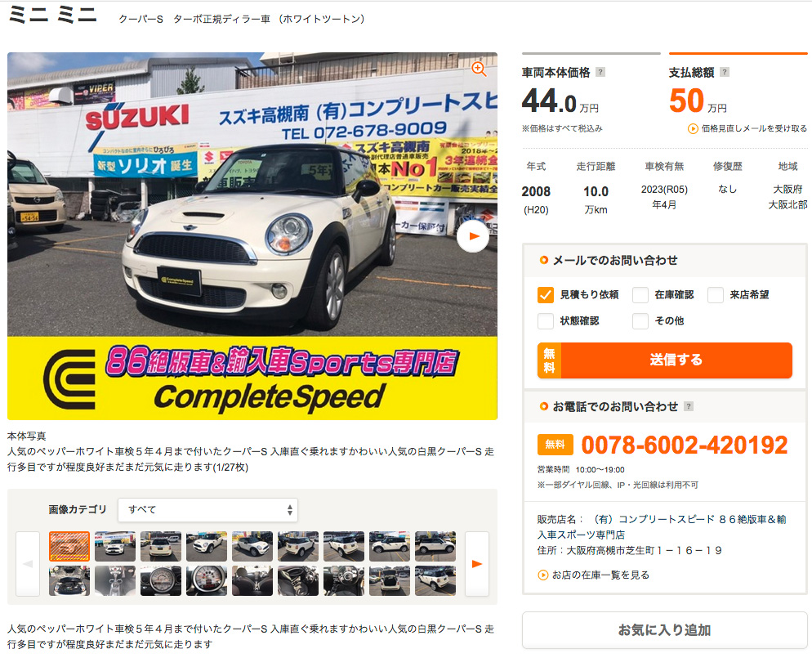Click the magnifier zoom icon on the car photo
The image size is (812, 658).
[479, 69]
